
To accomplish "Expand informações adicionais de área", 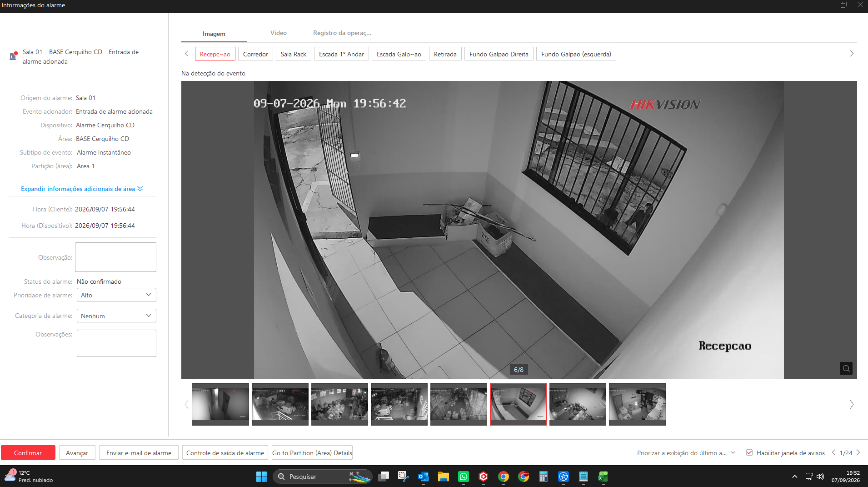I will 82,189.
